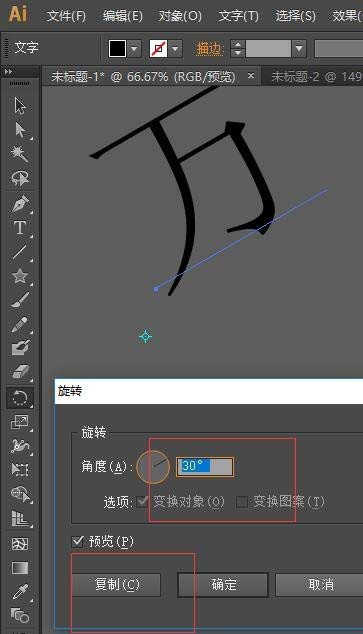Open the stroke color dropdown arrow
The width and height of the screenshot is (363, 634).
point(175,49)
